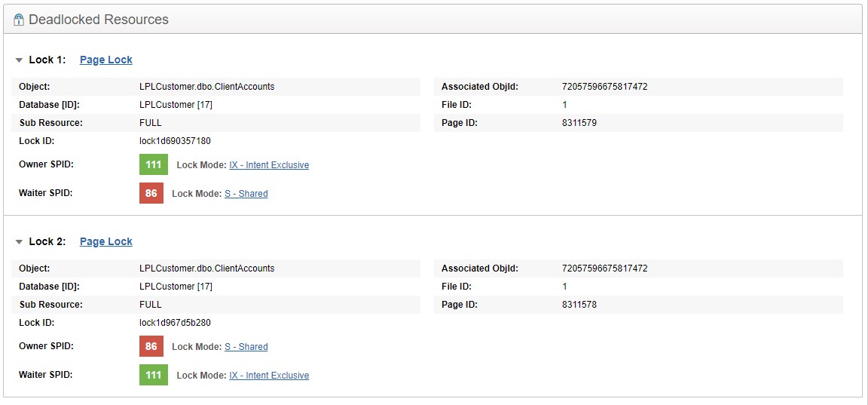Open the Lock 2 Page Lock link
Viewport: 868px width, 405px height.
[105, 242]
